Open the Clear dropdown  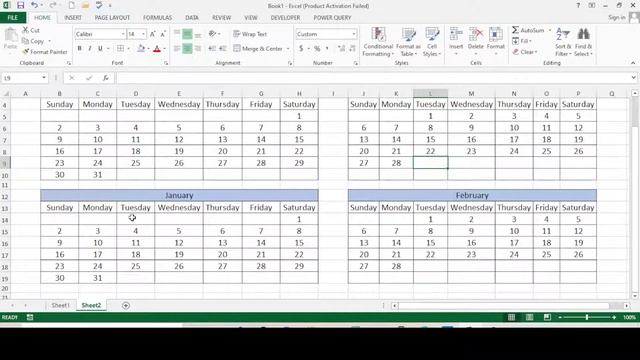525,52
